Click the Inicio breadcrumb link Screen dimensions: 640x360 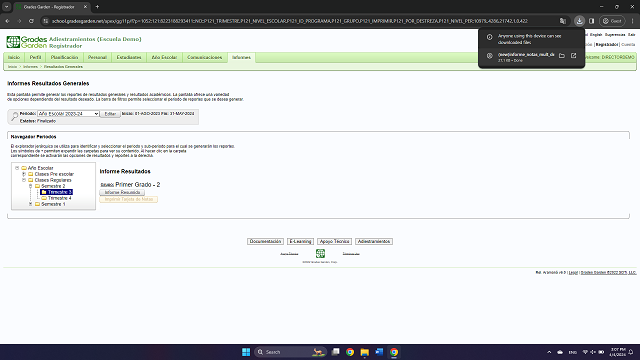(13, 67)
